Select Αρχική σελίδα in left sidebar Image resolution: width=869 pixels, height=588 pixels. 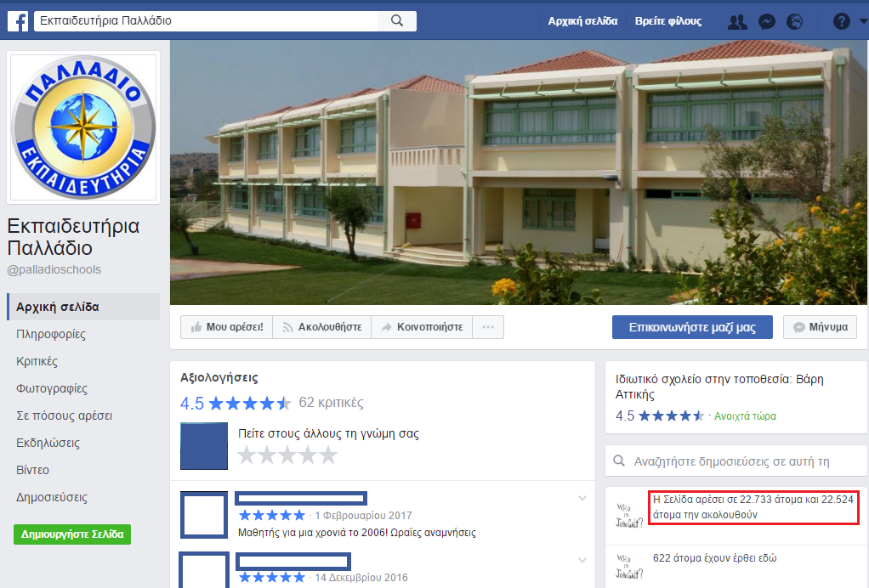(x=83, y=307)
